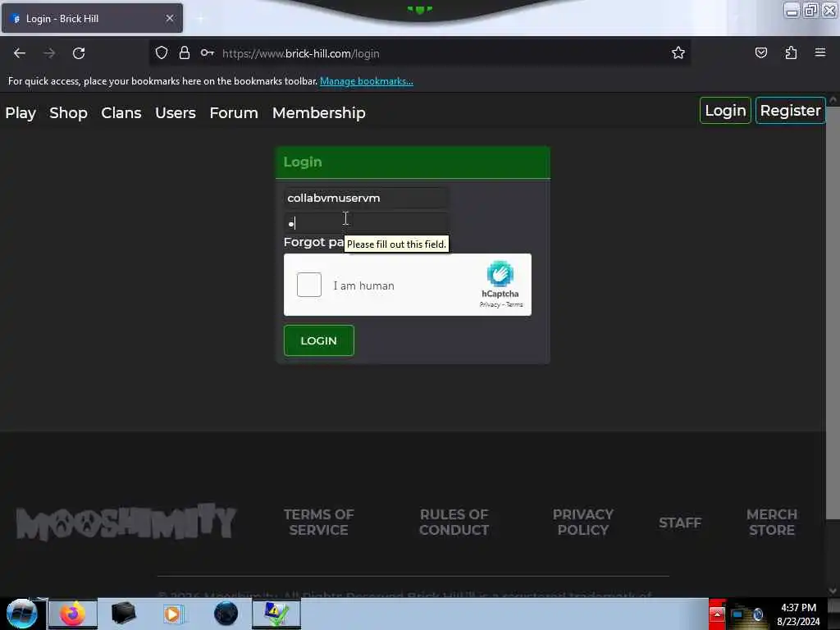Close the Login - Brick Hill tab

170,18
